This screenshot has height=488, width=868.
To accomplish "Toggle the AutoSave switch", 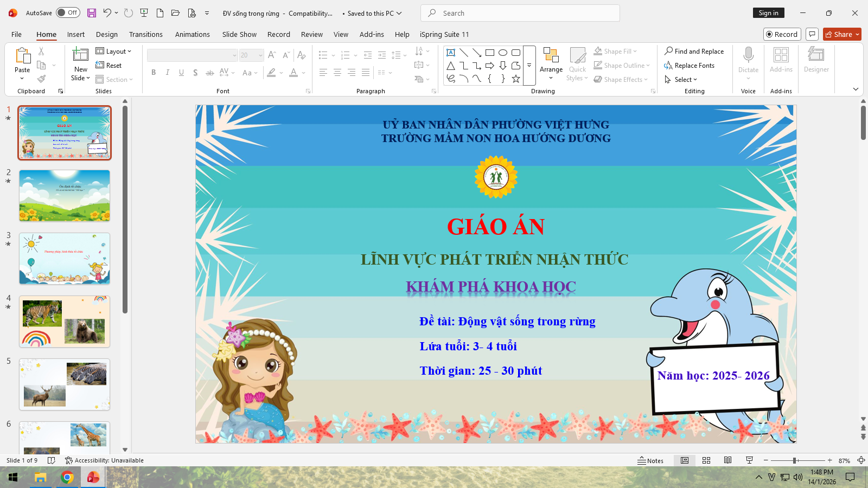I will (68, 13).
